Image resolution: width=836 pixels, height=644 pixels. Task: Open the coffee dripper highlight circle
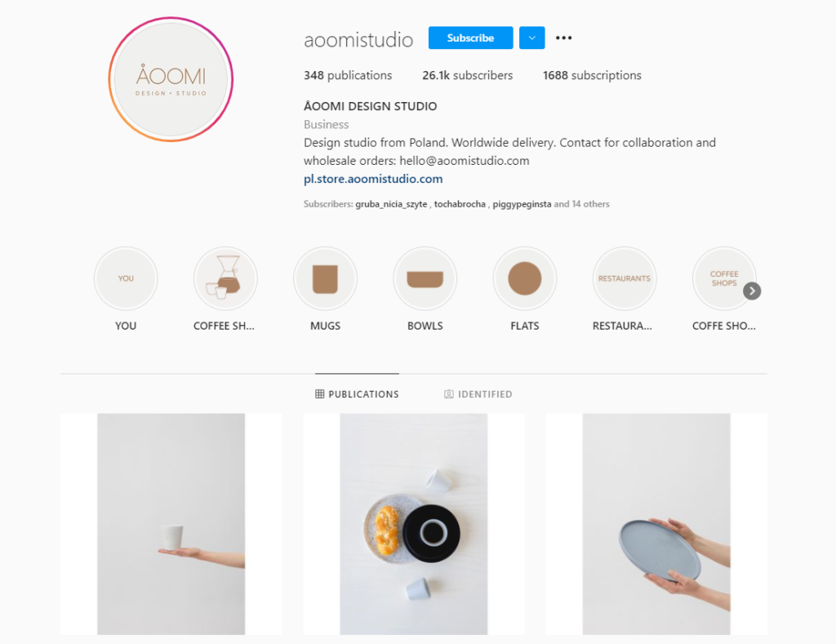click(225, 278)
